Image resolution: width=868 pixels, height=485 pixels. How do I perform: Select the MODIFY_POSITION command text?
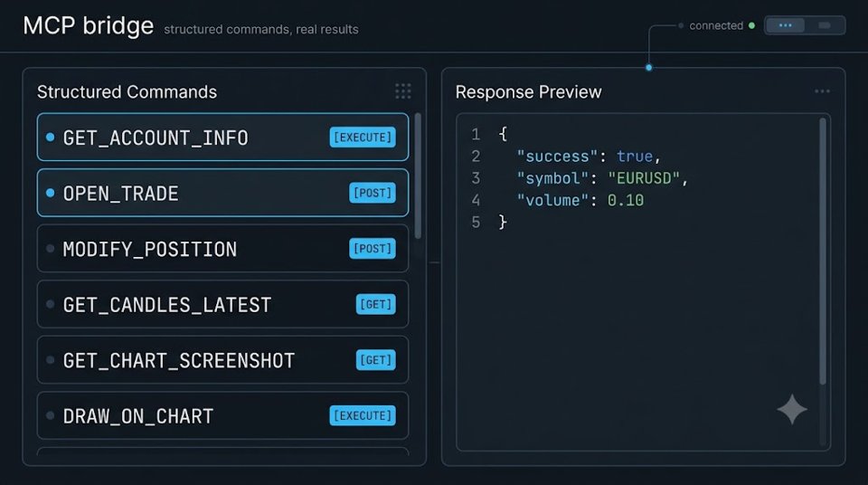(150, 250)
